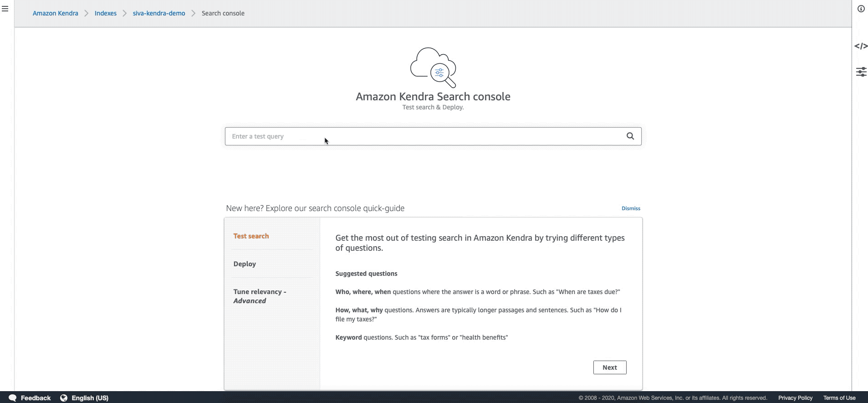Click the language globe icon
The width and height of the screenshot is (868, 403).
(63, 398)
